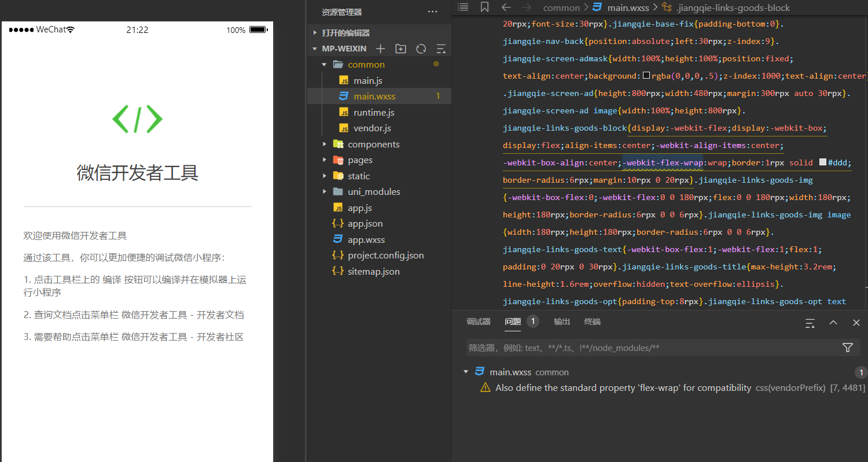Click the #ddd color swatch in editor
Viewport: 868px width, 462px height.
823,162
